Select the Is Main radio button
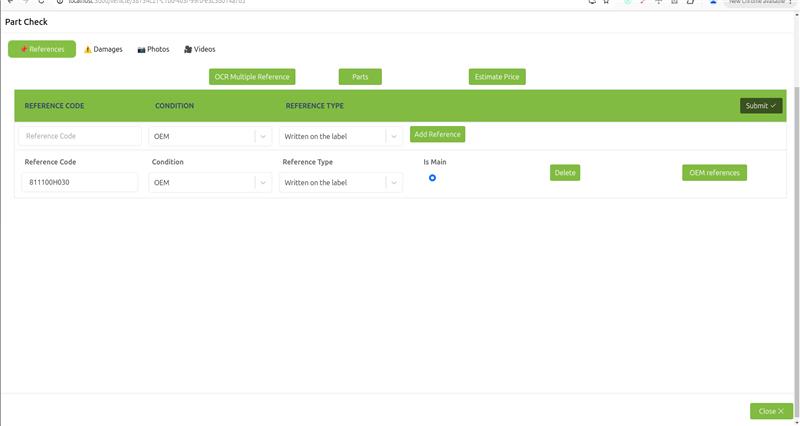800x426 pixels. coord(432,178)
